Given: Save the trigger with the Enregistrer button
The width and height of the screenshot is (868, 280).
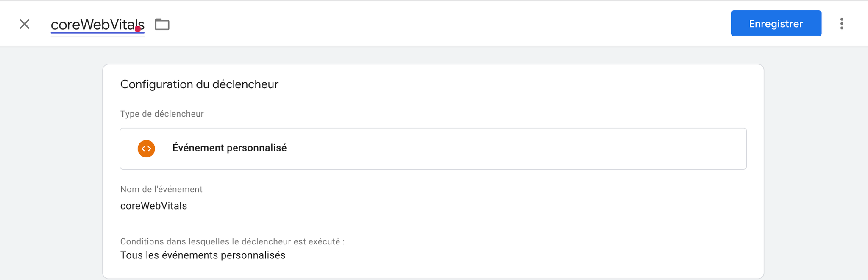Looking at the screenshot, I should point(776,23).
